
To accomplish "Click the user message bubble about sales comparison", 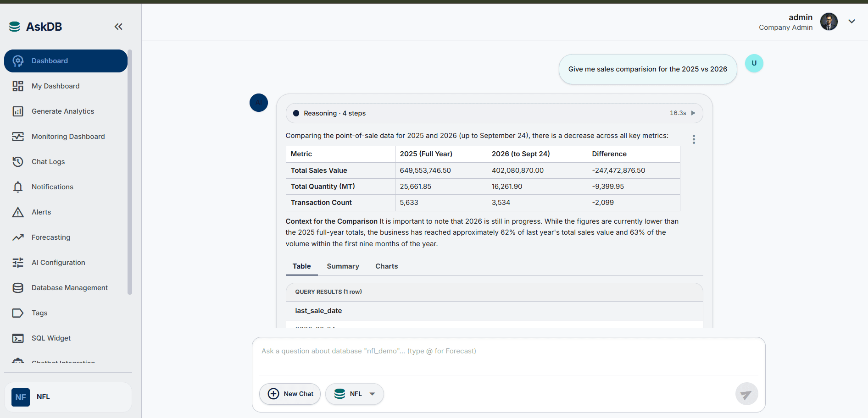I will (x=647, y=69).
